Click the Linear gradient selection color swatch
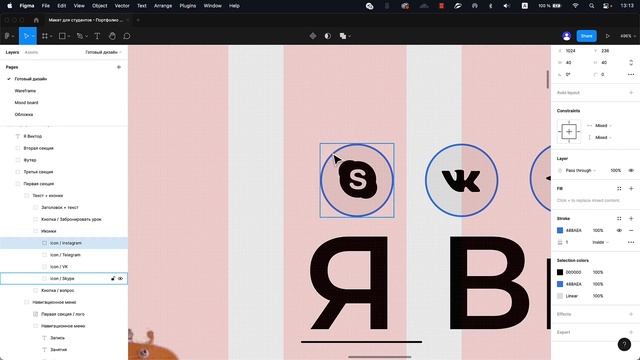This screenshot has width=640, height=360. (560, 296)
